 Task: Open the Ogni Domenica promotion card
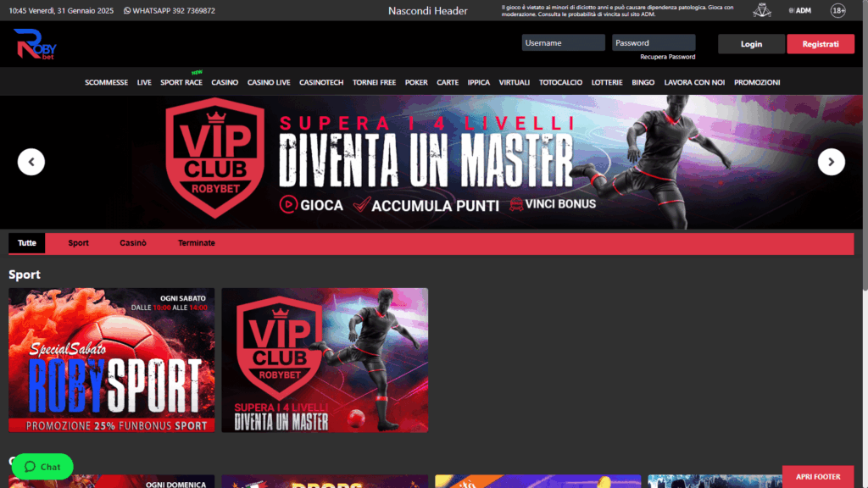click(x=111, y=481)
